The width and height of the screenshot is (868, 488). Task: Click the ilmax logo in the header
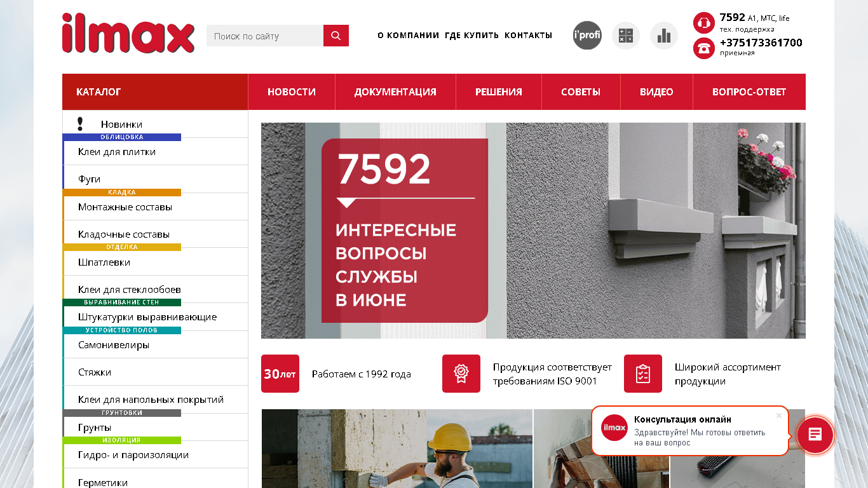pos(128,33)
